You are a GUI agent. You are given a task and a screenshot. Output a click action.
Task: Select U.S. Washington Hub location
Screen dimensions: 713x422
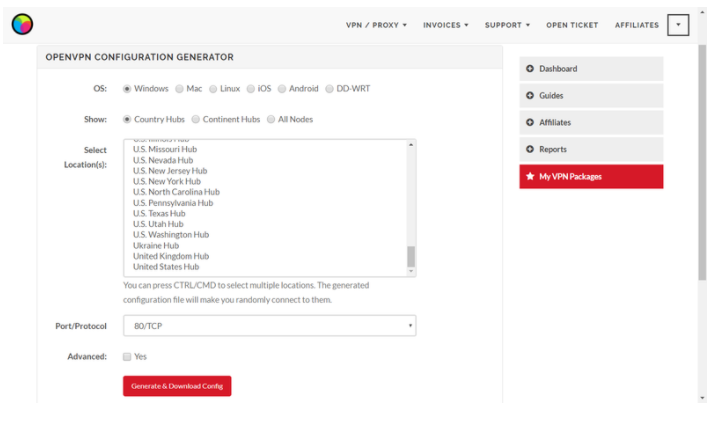point(171,235)
